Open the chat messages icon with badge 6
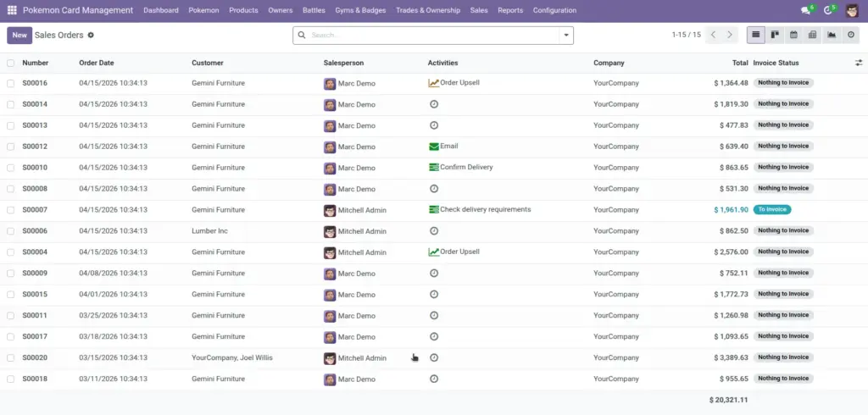Viewport: 868px width, 415px height. pyautogui.click(x=805, y=10)
